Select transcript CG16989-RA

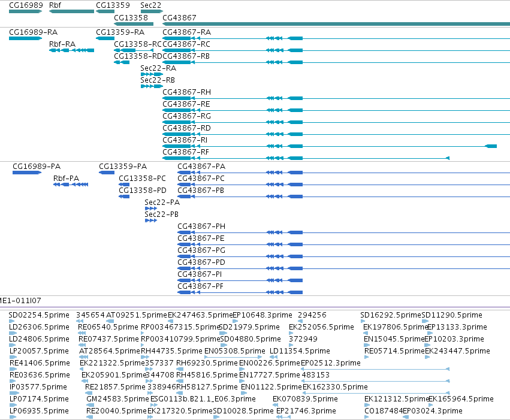click(33, 32)
